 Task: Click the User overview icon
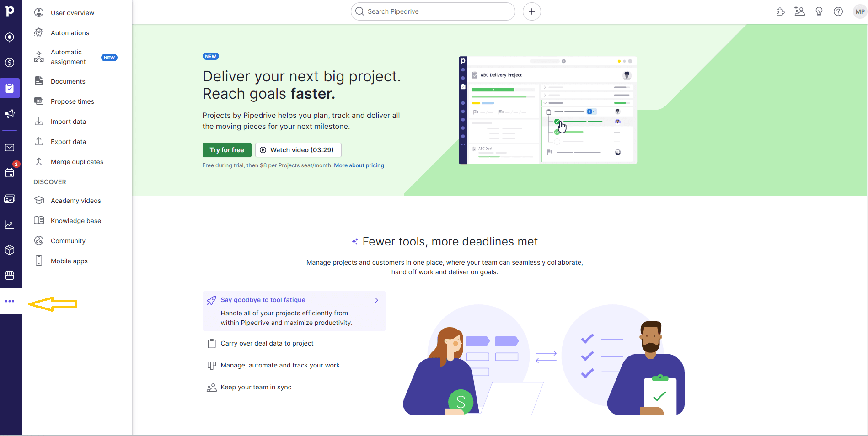[39, 13]
